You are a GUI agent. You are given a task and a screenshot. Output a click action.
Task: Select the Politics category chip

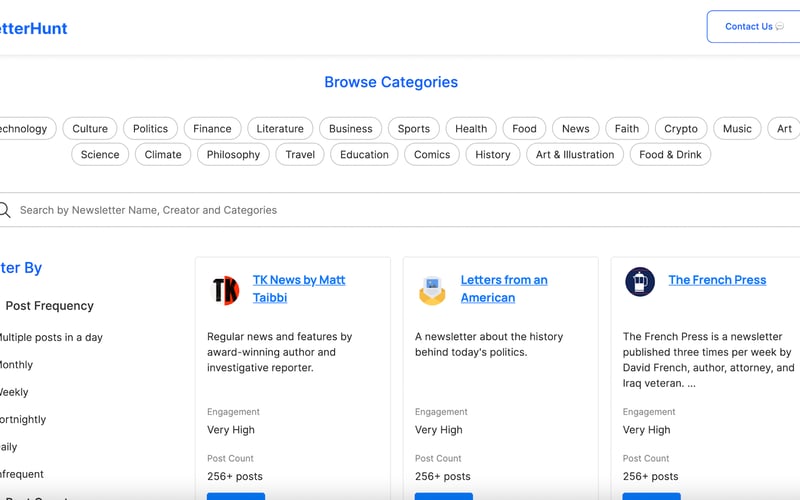pos(151,129)
